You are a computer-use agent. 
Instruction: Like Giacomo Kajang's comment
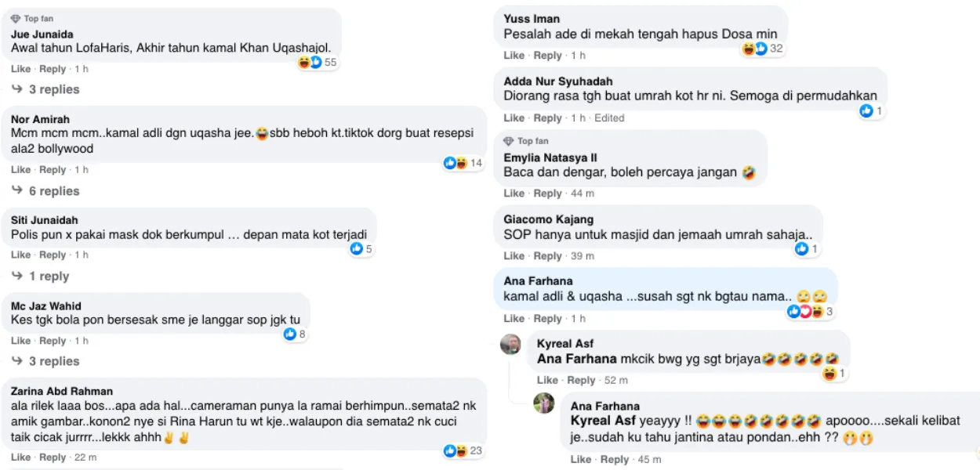pos(514,256)
